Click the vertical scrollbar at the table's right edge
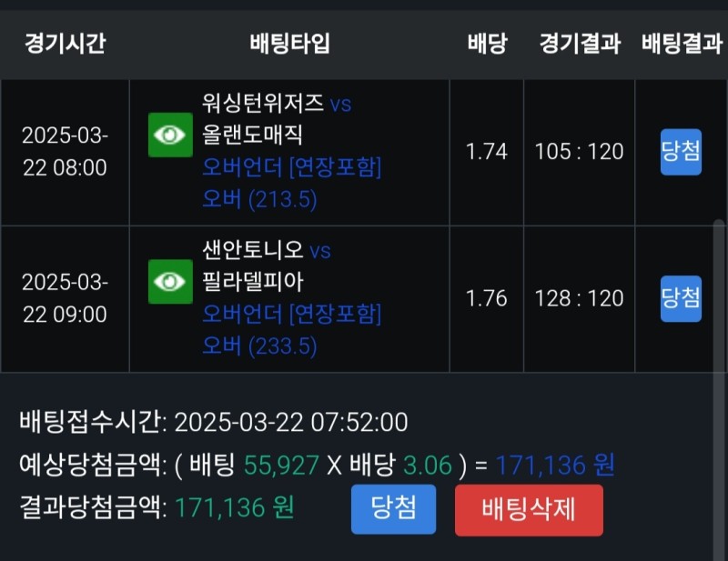The image size is (728, 561). pyautogui.click(x=720, y=291)
